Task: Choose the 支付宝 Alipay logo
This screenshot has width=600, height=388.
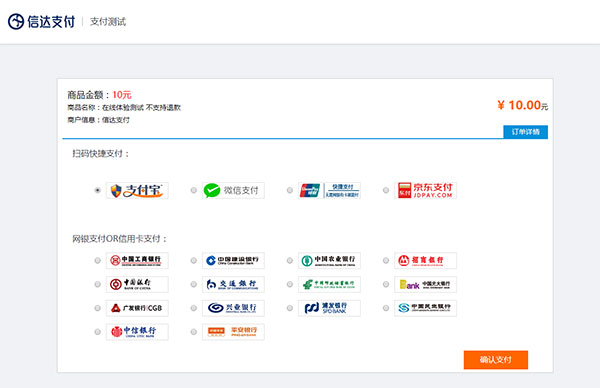Action: 137,191
